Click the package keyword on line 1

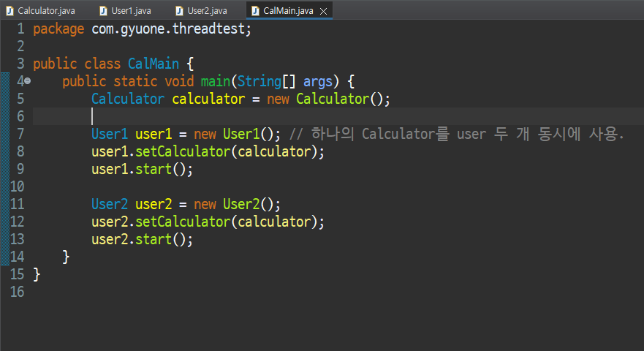coord(58,29)
